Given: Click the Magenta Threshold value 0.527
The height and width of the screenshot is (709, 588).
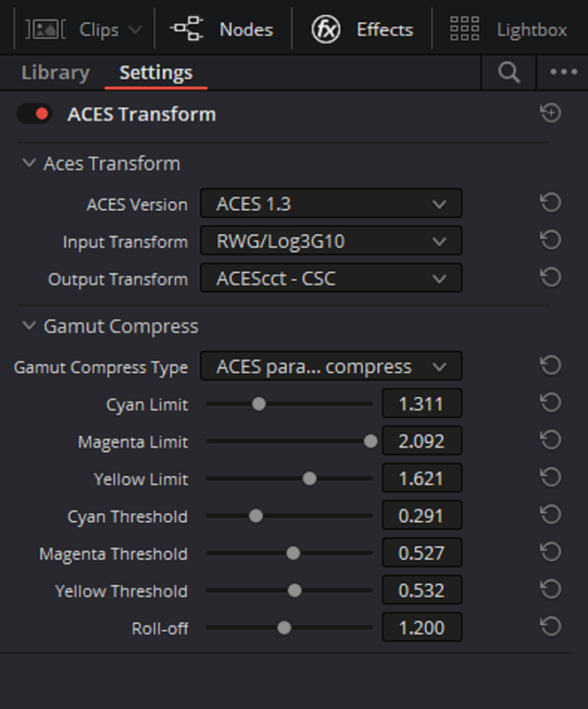Looking at the screenshot, I should point(422,552).
